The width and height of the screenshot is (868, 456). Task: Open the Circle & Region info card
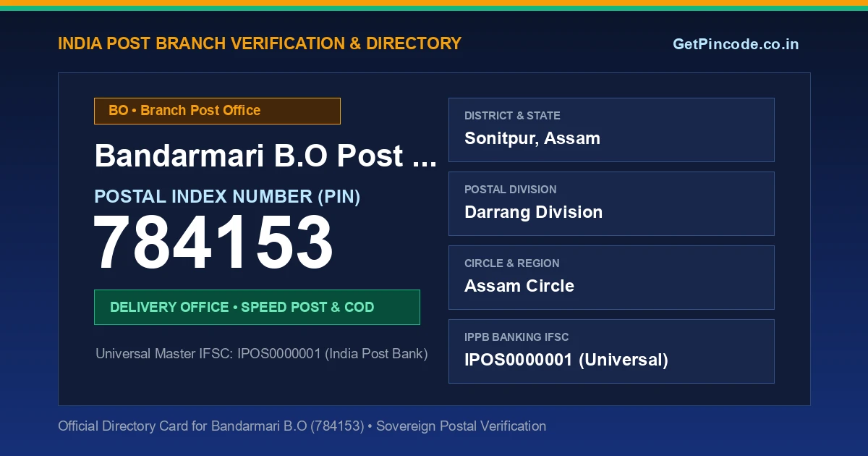[x=611, y=277]
